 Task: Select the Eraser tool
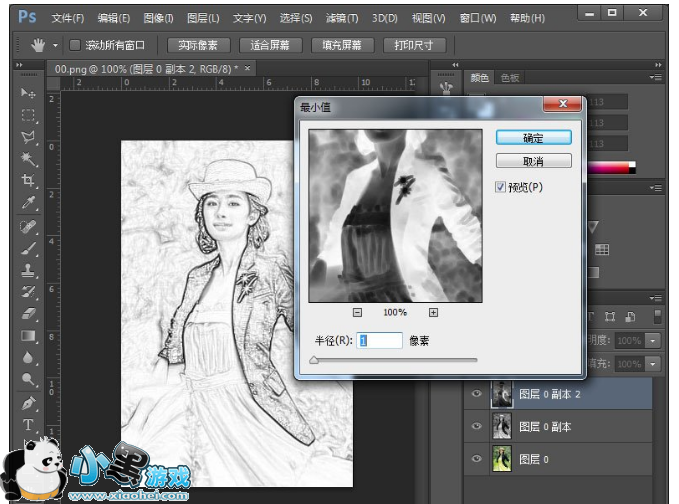point(28,314)
